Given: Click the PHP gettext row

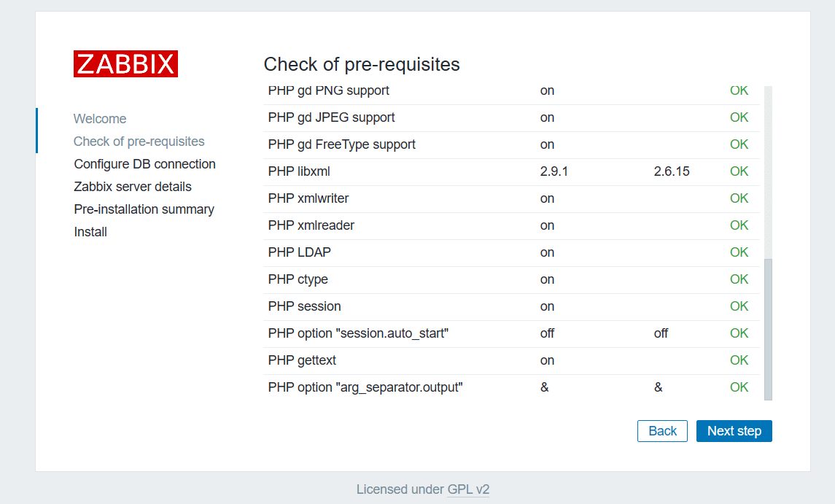Looking at the screenshot, I should point(511,361).
